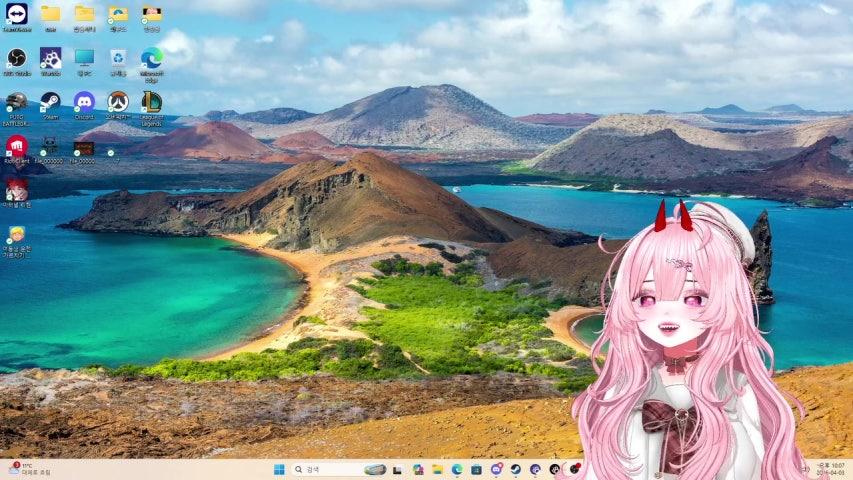Open the Recycle Bin on the desktop
Image resolution: width=853 pixels, height=480 pixels.
tap(118, 61)
